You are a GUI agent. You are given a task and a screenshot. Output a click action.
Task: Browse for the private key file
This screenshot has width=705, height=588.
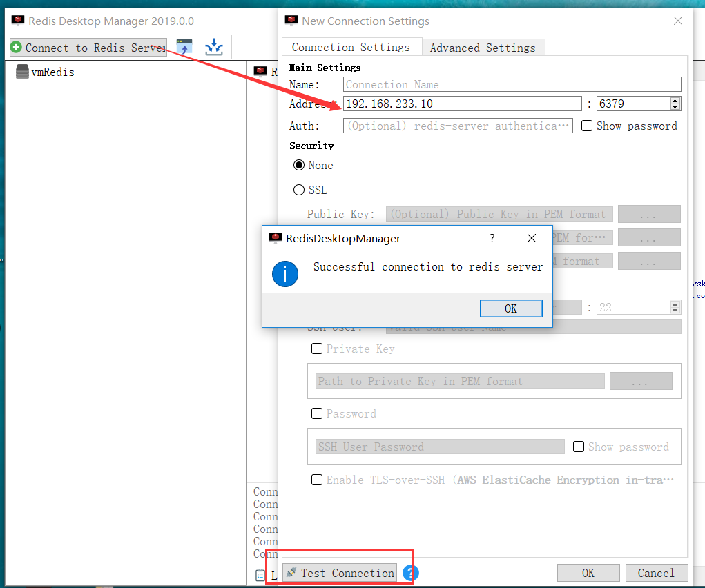click(x=641, y=381)
